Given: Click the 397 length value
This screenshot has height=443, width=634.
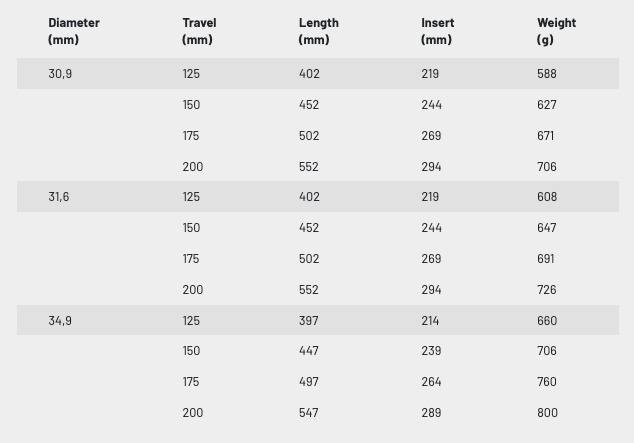Looking at the screenshot, I should pyautogui.click(x=309, y=321).
